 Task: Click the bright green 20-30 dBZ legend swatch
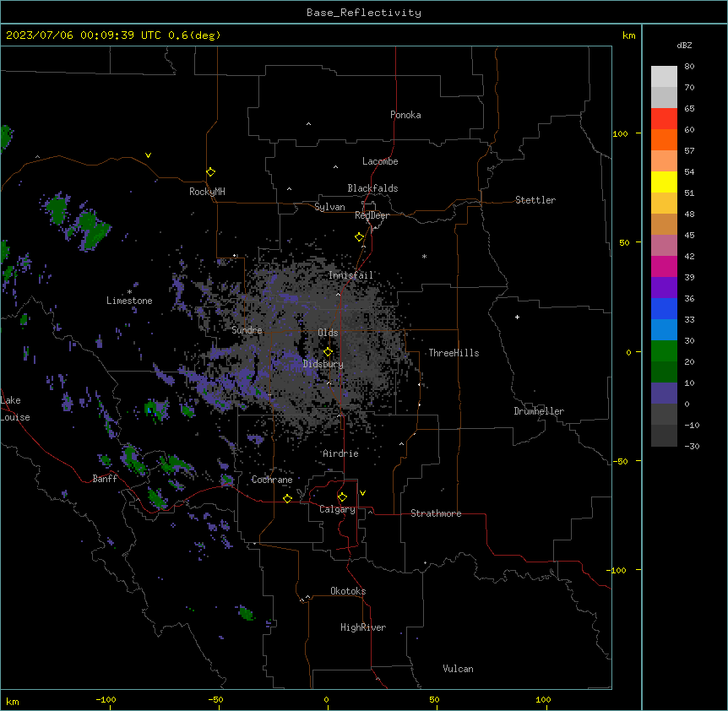point(664,351)
